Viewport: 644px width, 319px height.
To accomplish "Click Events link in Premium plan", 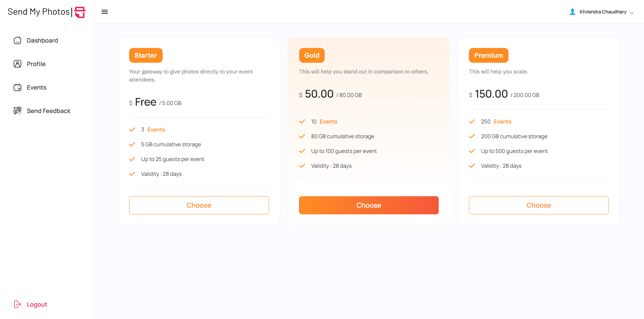I will pyautogui.click(x=502, y=121).
